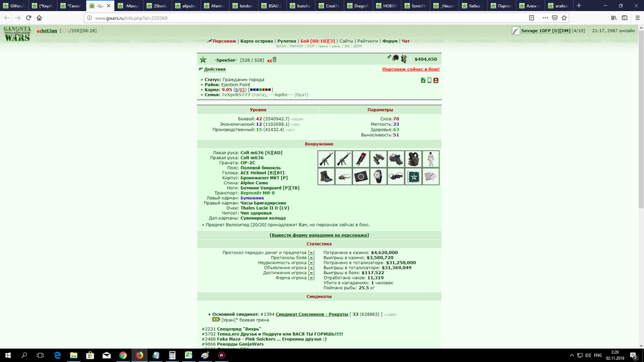Open the health chip star icon
The width and height of the screenshot is (644, 362).
[x=413, y=177]
